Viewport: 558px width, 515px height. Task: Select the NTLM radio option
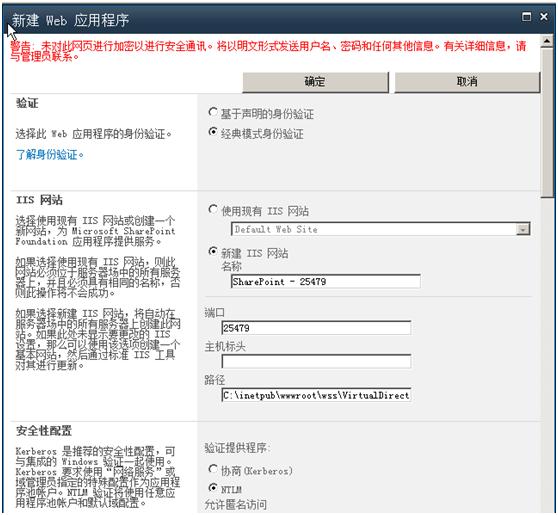point(213,487)
